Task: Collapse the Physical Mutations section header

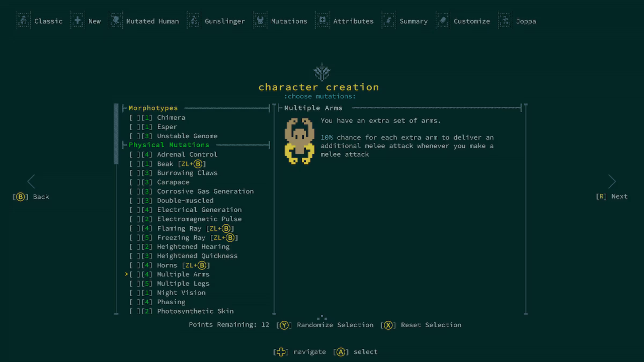Action: (x=169, y=145)
